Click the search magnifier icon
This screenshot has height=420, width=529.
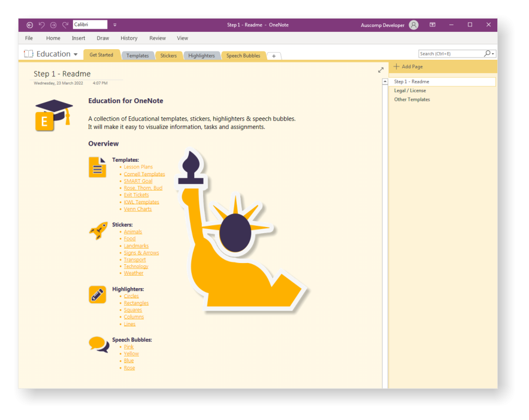click(x=487, y=53)
